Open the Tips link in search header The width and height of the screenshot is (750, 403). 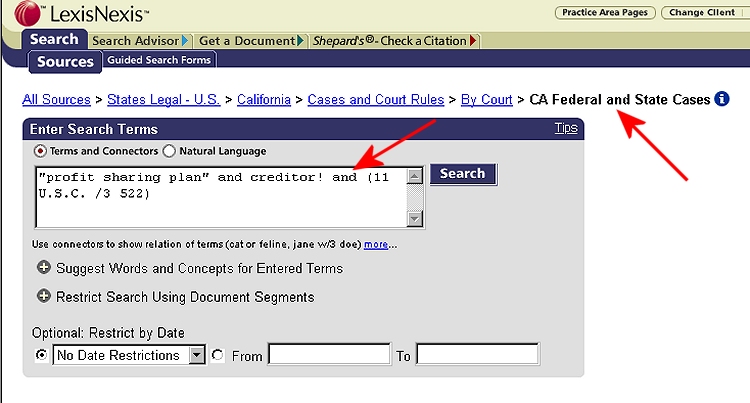coord(566,128)
